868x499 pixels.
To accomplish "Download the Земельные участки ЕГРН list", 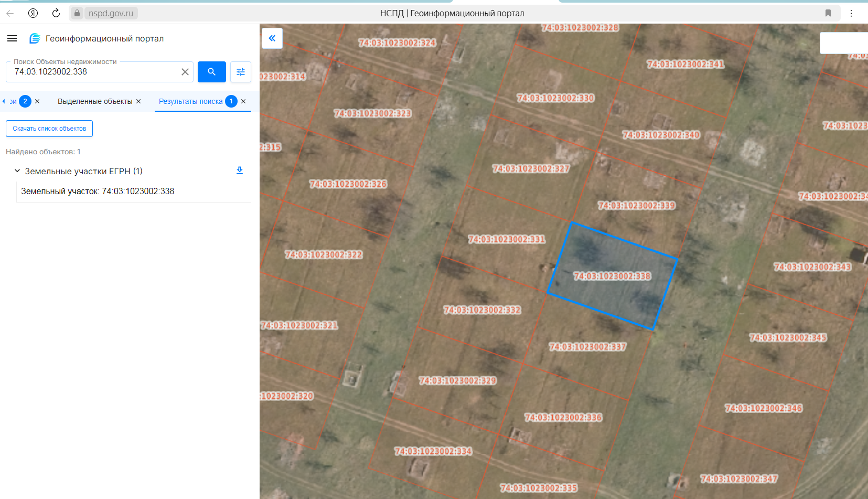I will click(x=240, y=171).
